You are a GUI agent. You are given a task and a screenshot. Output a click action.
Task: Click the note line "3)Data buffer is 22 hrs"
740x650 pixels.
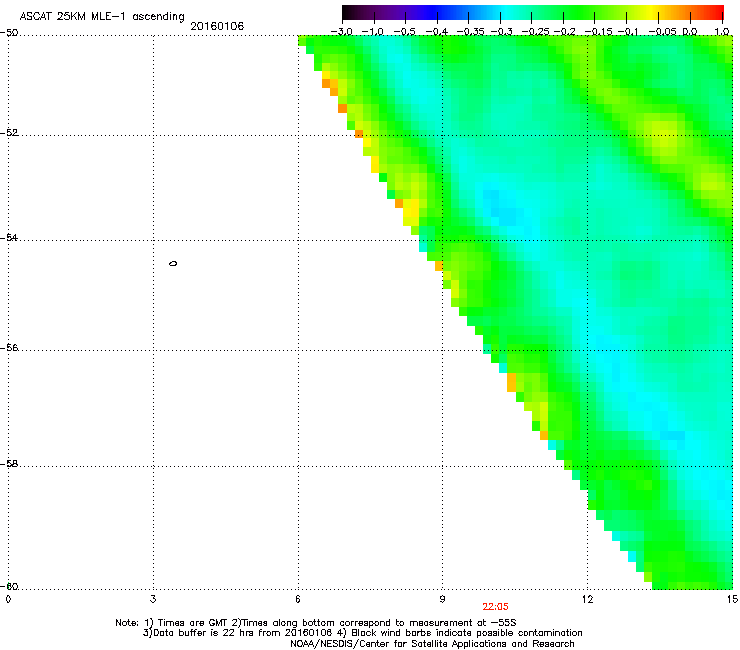pos(362,633)
